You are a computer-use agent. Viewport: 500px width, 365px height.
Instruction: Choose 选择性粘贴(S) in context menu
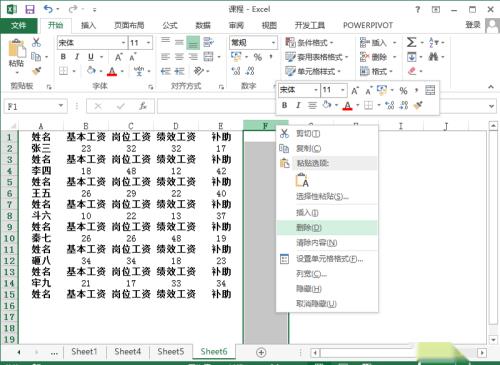(x=327, y=196)
